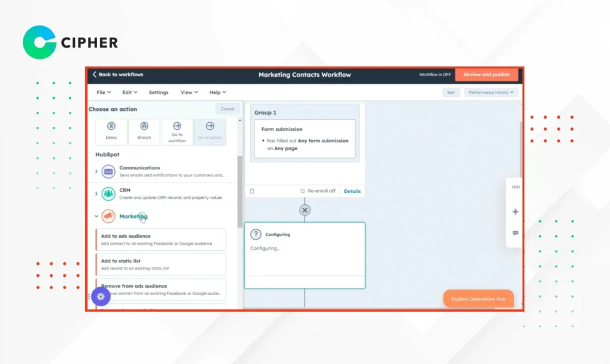
Task: Open enrollment trigger Details link
Action: tap(352, 191)
